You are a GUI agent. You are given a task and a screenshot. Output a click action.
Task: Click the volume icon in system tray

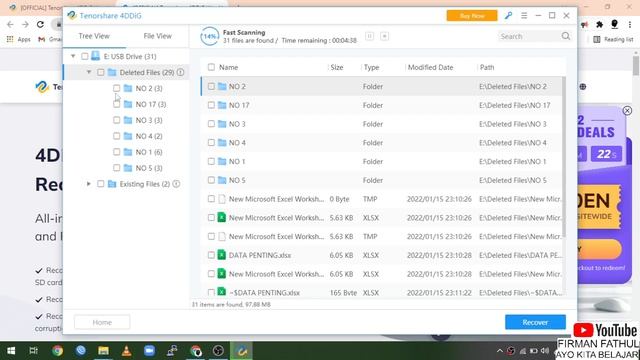[x=544, y=351]
